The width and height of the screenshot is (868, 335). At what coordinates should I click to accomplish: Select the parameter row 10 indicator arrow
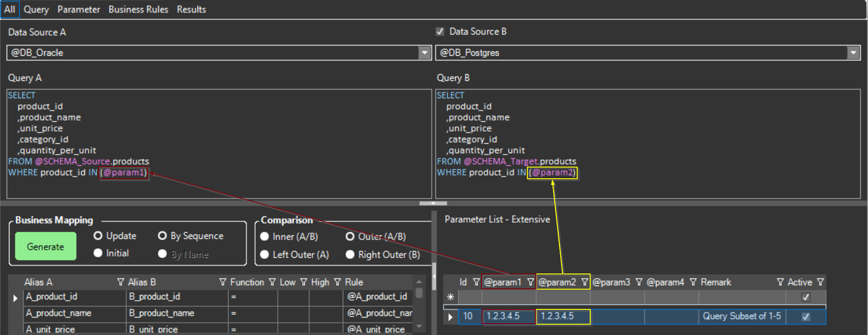click(451, 317)
